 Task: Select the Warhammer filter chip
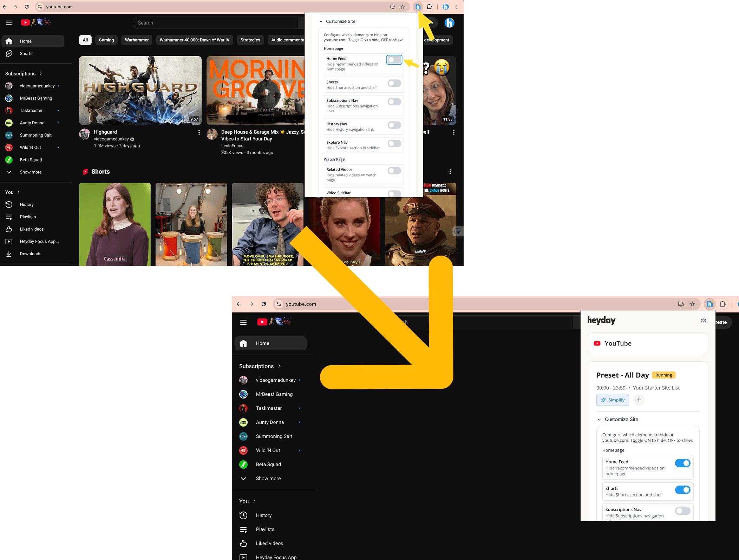[137, 40]
